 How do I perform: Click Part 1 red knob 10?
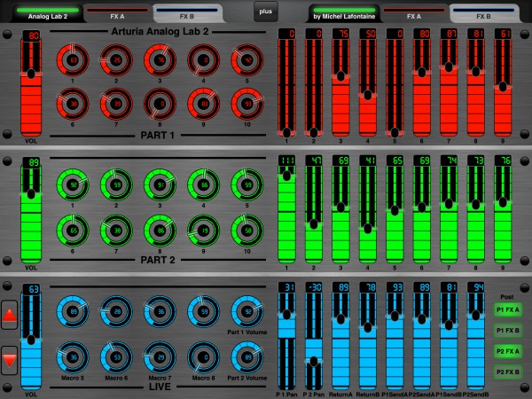[x=247, y=104]
